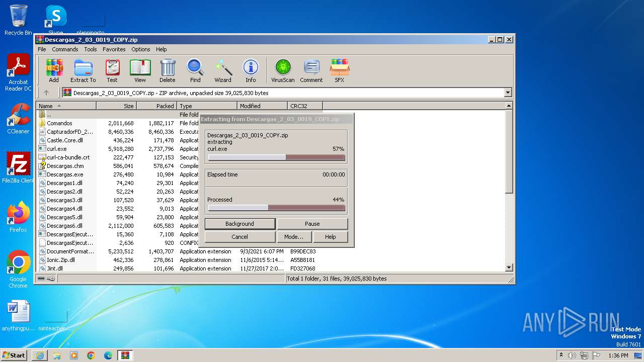Click the Start button
The height and width of the screenshot is (362, 644).
(x=14, y=355)
